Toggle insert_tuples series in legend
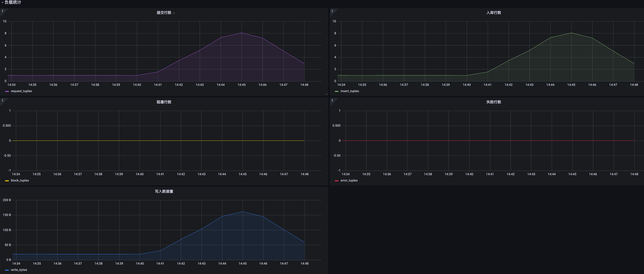644x274 pixels. (349, 91)
